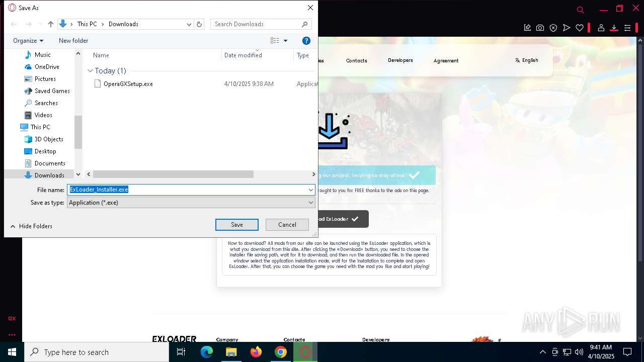Collapse the Today (1) group

[x=90, y=71]
